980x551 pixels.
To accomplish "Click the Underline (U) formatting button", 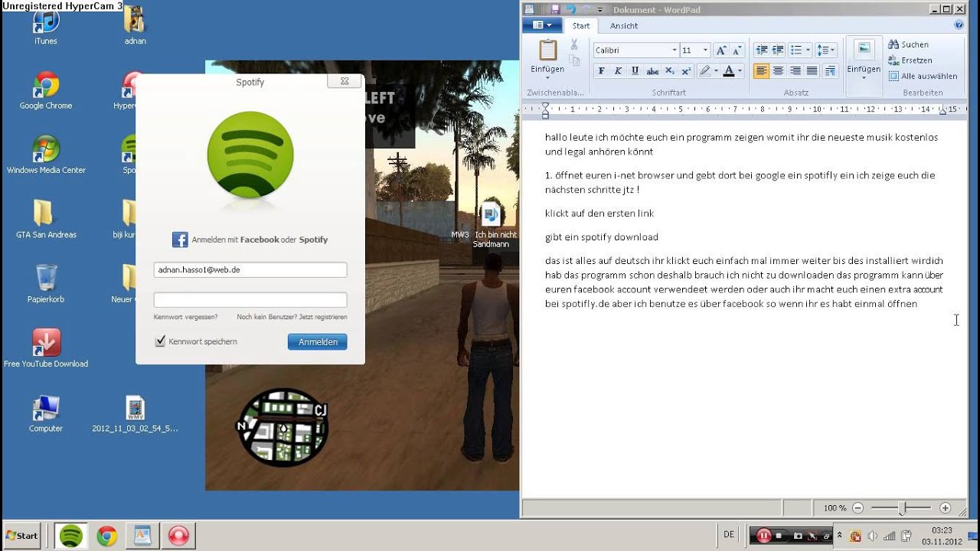I will [x=635, y=71].
